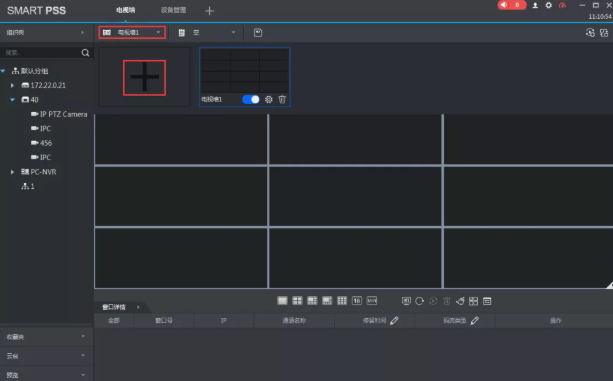Viewport: 613px width, 381px height.
Task: Click the save scheme icon in toolbar
Action: 258,32
